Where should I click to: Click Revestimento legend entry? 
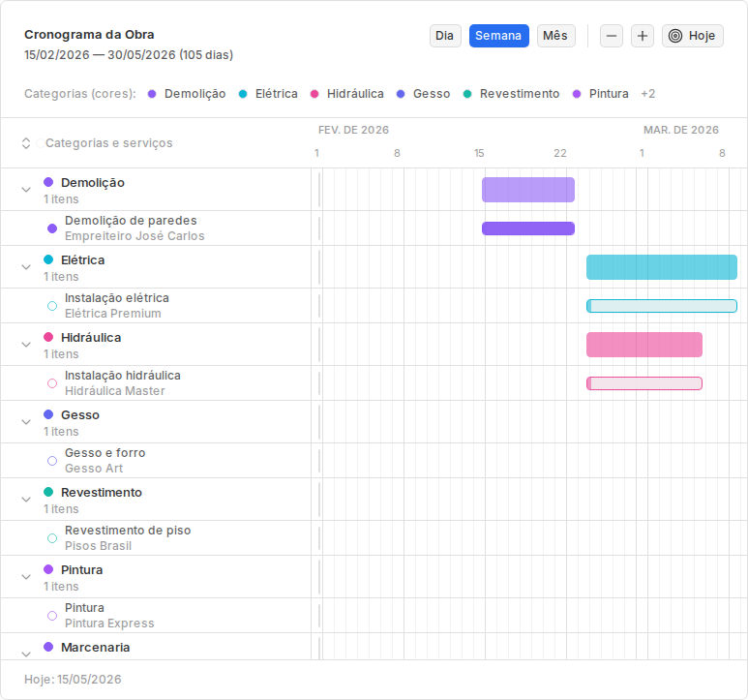511,94
